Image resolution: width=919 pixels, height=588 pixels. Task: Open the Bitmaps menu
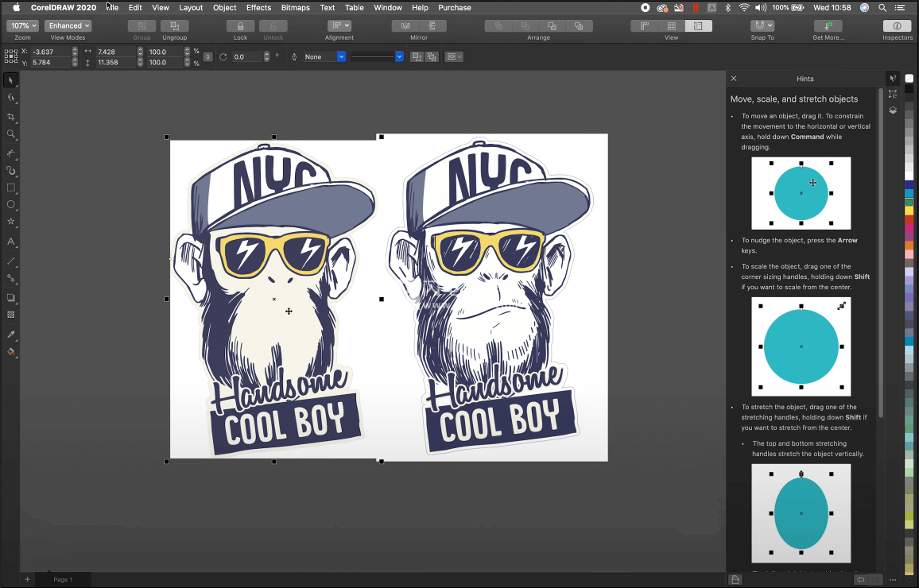coord(295,7)
